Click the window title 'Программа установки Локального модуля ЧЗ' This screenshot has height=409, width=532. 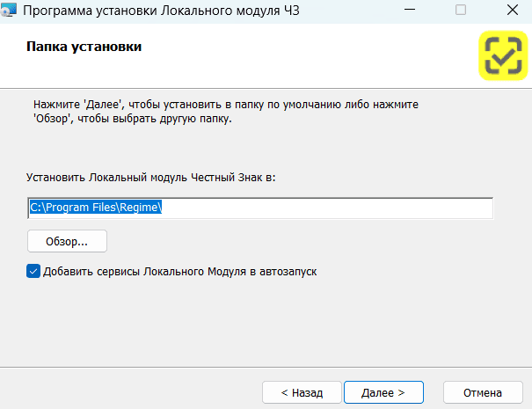[x=161, y=11]
